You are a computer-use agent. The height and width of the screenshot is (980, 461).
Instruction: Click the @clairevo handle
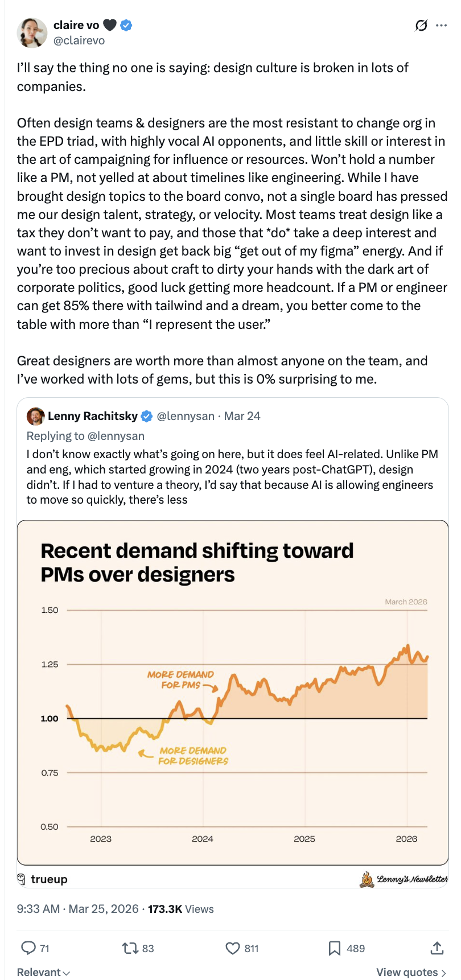click(79, 40)
